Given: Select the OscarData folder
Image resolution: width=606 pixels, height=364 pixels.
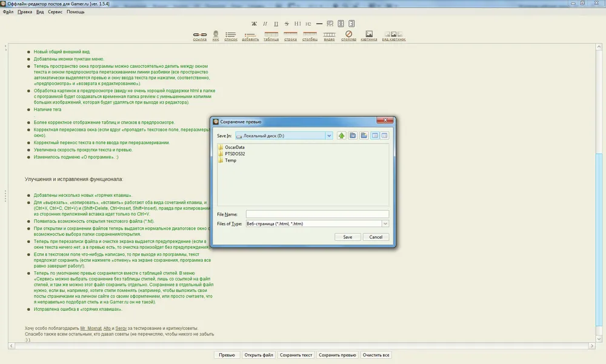Looking at the screenshot, I should coord(234,147).
